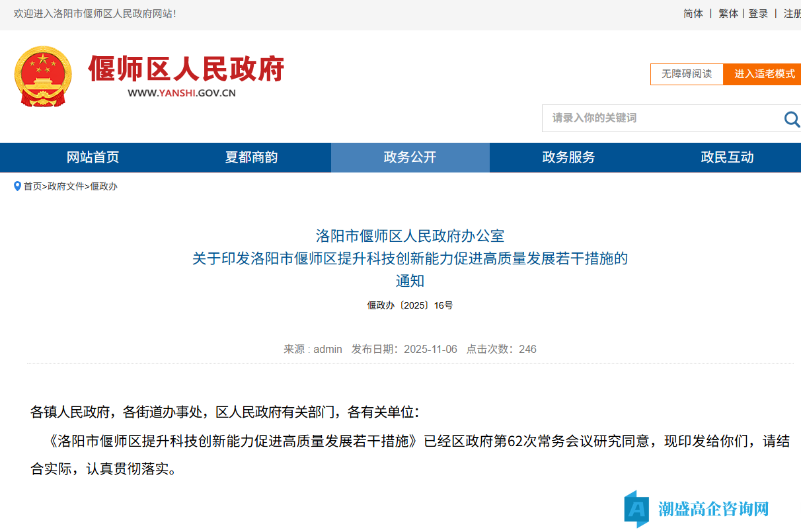Click the search magnifier icon
The width and height of the screenshot is (801, 532).
(x=791, y=119)
